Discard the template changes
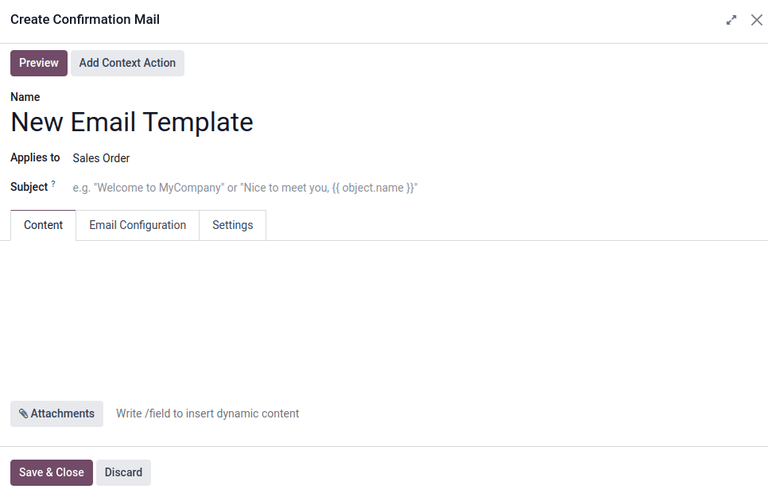 (123, 473)
